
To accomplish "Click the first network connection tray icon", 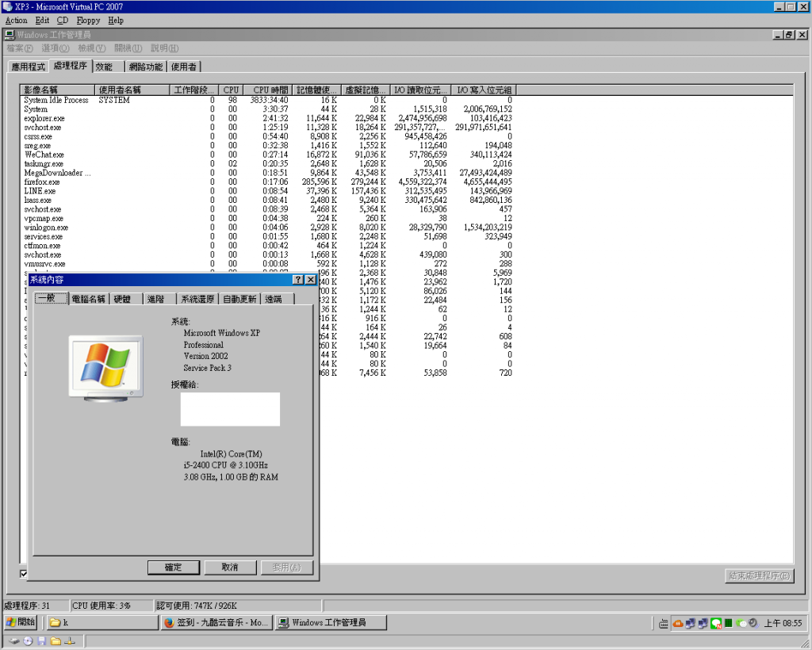I will [x=691, y=623].
